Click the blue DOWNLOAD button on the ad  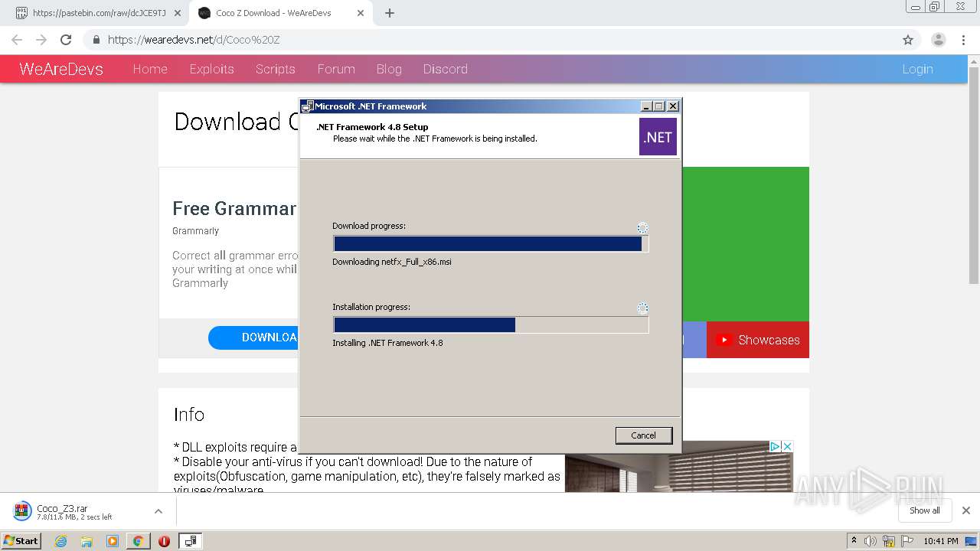coord(253,337)
